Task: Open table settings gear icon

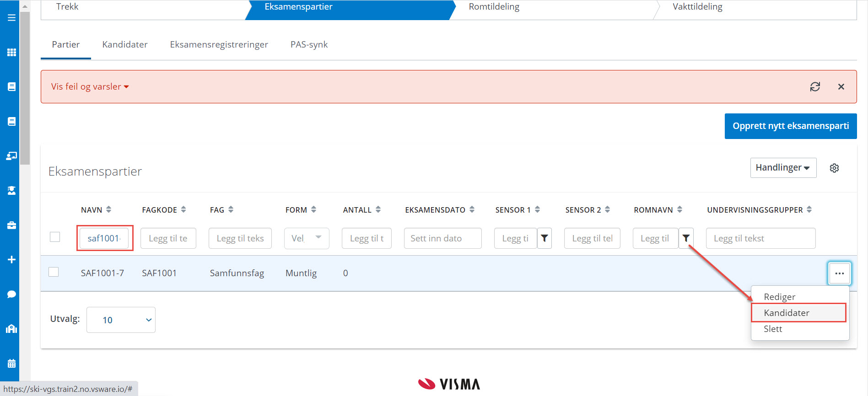Action: pyautogui.click(x=834, y=168)
